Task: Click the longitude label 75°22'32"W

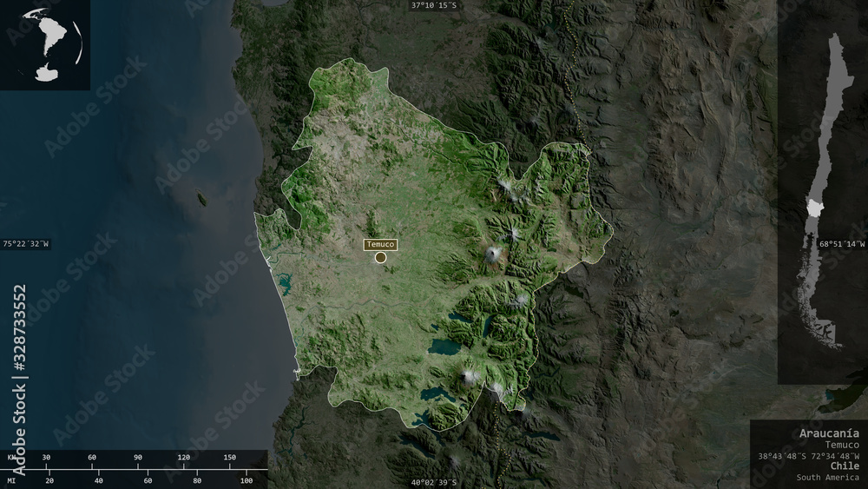Action: (x=25, y=244)
